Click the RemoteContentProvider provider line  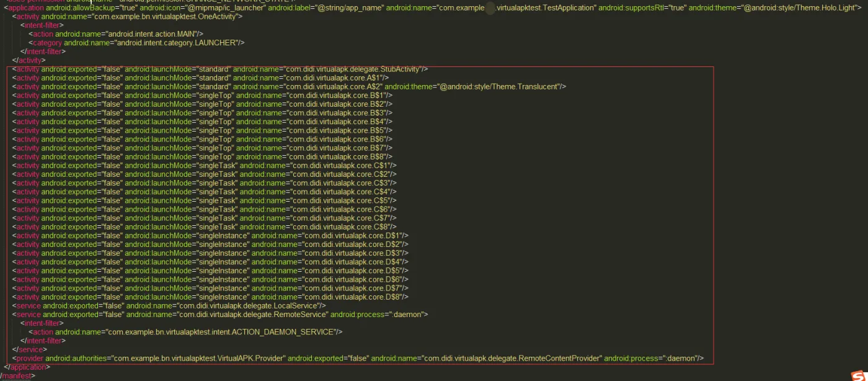tap(358, 358)
